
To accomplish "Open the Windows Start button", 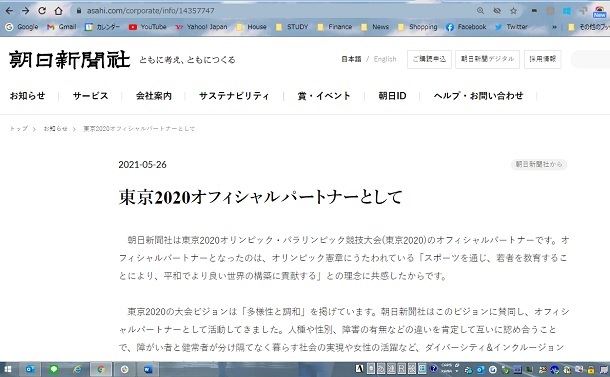I will [7, 369].
